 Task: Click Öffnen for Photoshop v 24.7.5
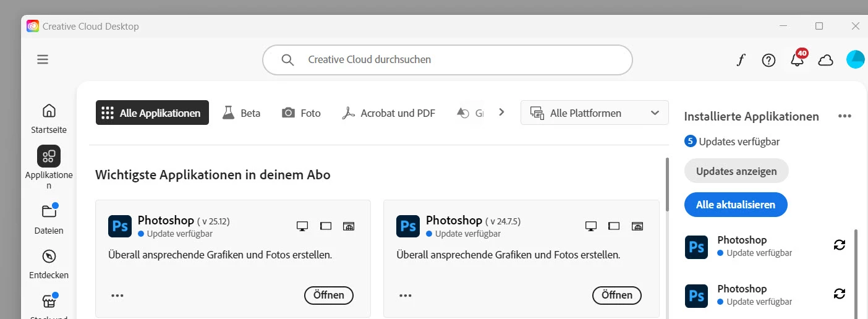click(617, 296)
